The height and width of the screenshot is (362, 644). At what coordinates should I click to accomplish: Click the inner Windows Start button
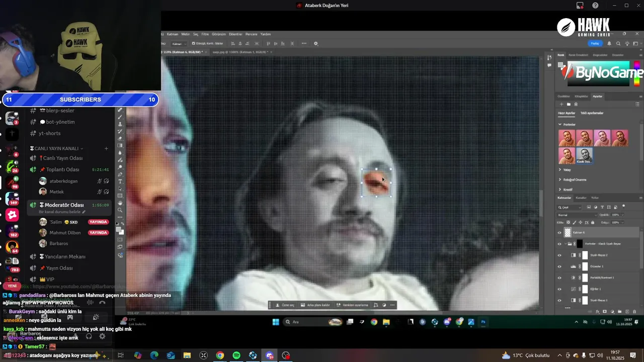pos(276,322)
